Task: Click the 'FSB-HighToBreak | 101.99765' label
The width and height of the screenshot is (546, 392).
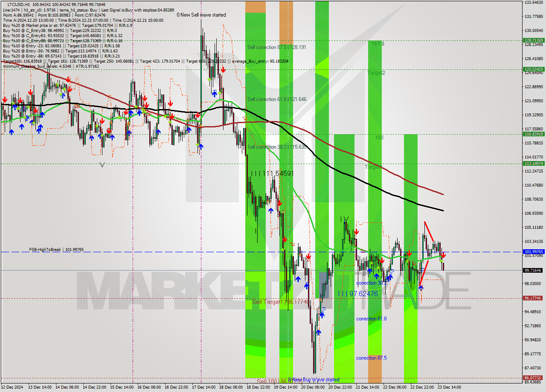Action: (56, 249)
